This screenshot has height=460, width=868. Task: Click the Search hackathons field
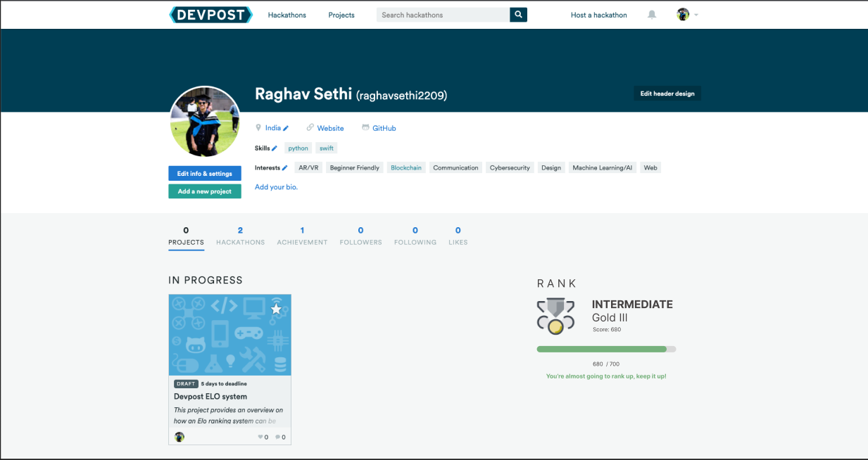[443, 15]
